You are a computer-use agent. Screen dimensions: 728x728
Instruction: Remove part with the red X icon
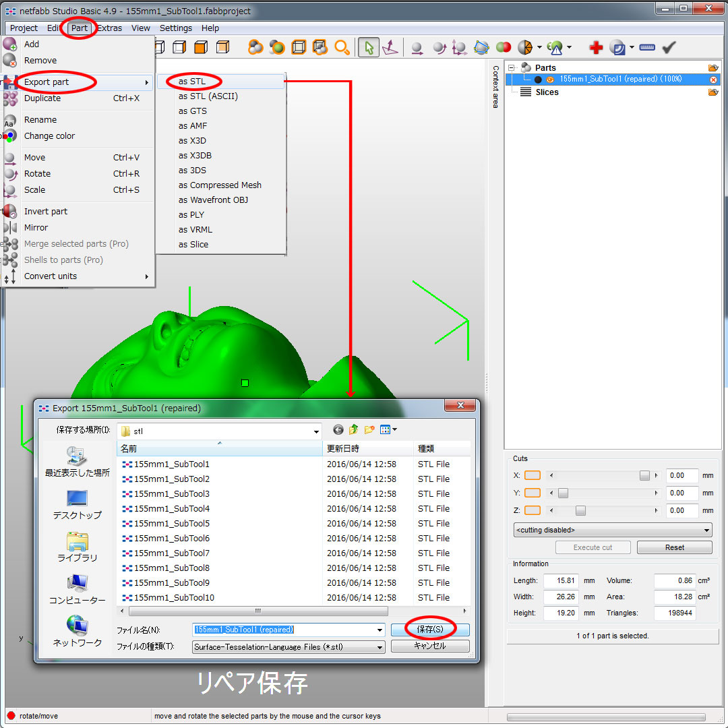pos(714,80)
